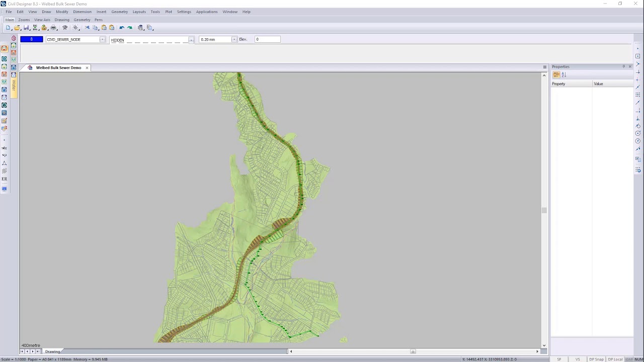The image size is (644, 362).
Task: Open the drawing pane options menu button
Action: point(544,67)
